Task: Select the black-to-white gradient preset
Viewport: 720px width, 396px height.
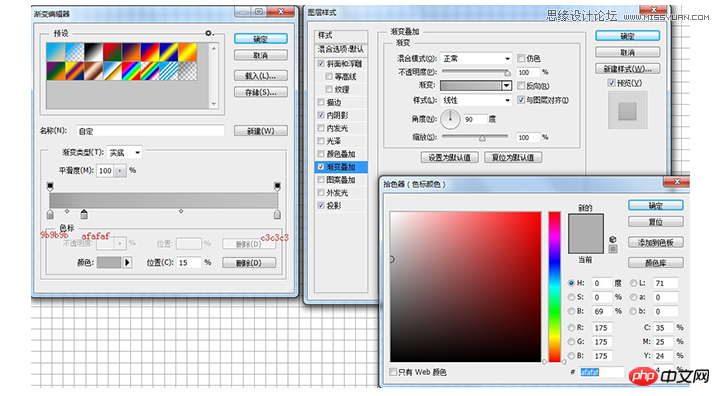Action: (x=93, y=52)
